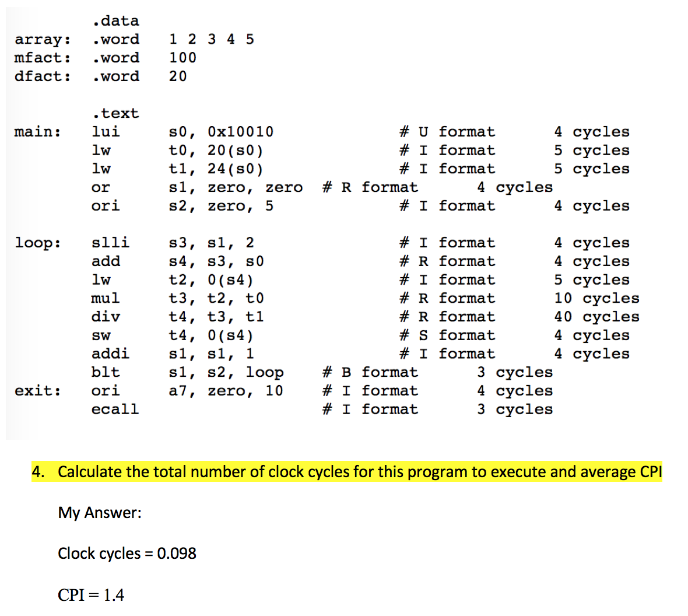
Task: Select the Clock cycles = 0.098 text
Action: tap(127, 553)
